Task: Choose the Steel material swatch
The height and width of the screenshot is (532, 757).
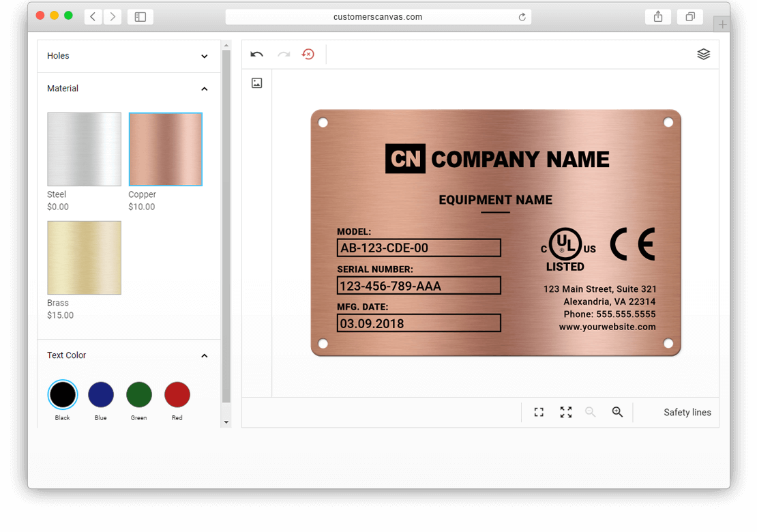Action: coord(84,149)
